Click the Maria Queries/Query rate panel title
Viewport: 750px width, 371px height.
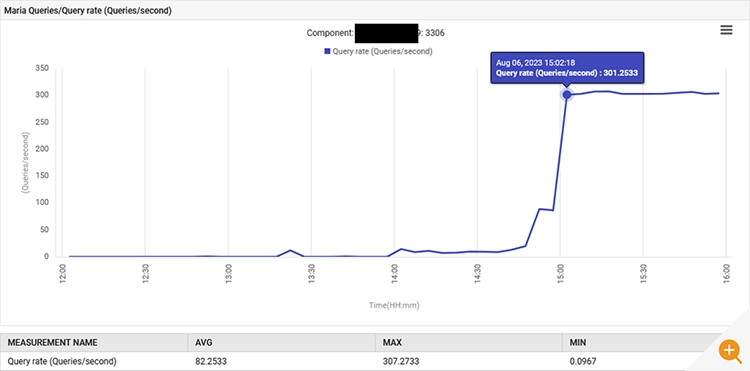point(88,11)
